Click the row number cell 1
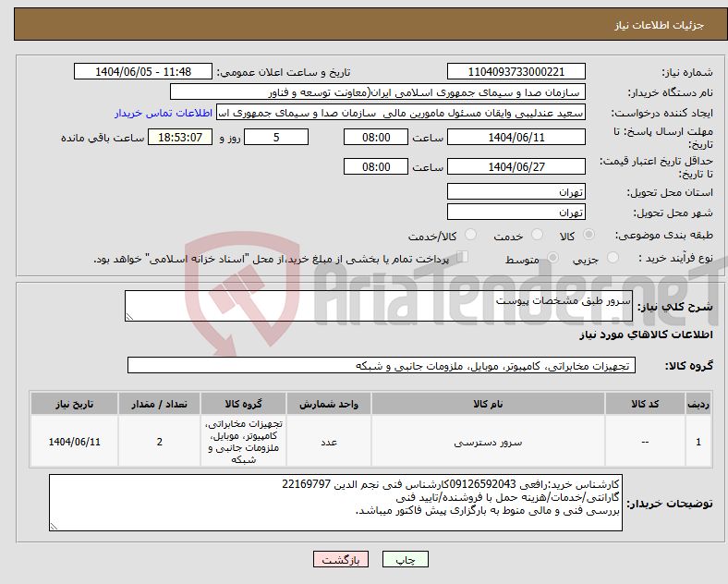The image size is (728, 584). [698, 442]
